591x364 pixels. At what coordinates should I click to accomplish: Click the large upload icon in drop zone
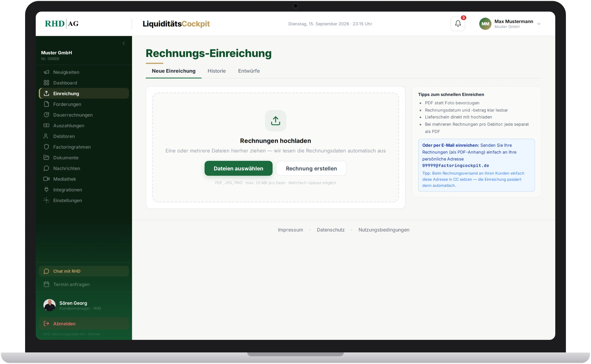275,121
